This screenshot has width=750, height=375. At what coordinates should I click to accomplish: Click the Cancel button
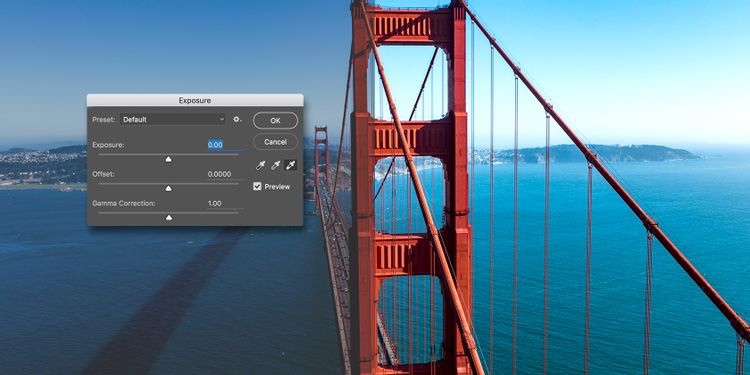coord(276,142)
